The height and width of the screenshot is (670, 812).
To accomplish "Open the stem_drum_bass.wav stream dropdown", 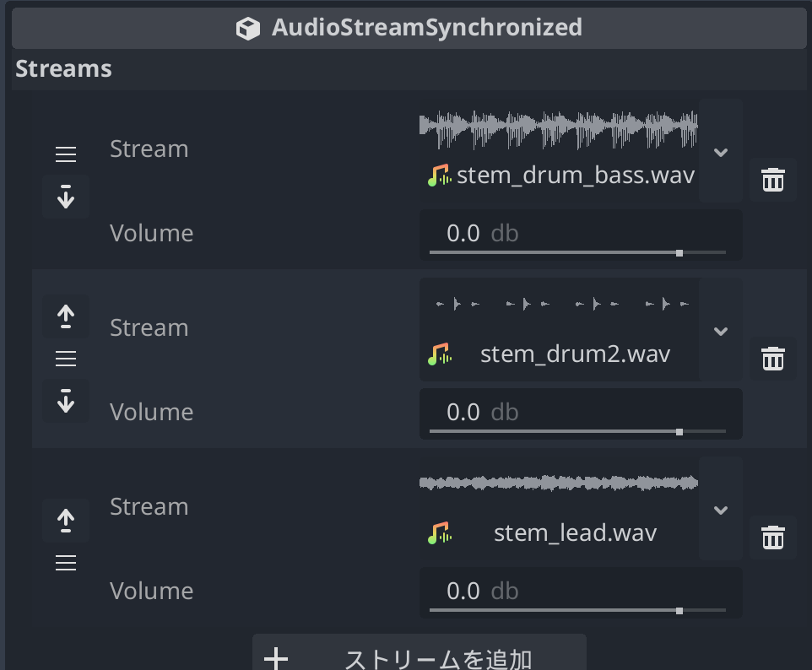I will [x=720, y=152].
